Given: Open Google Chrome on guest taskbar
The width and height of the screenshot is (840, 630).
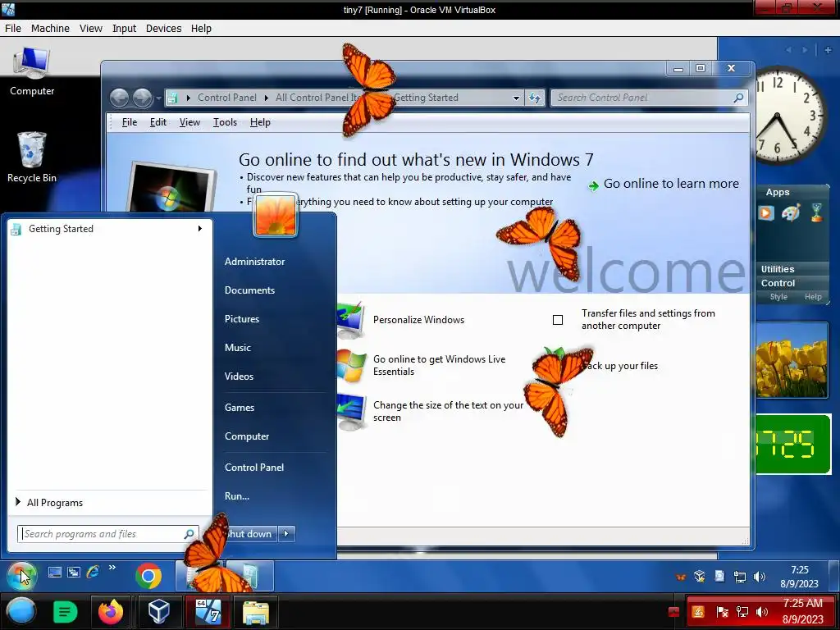Looking at the screenshot, I should 148,576.
